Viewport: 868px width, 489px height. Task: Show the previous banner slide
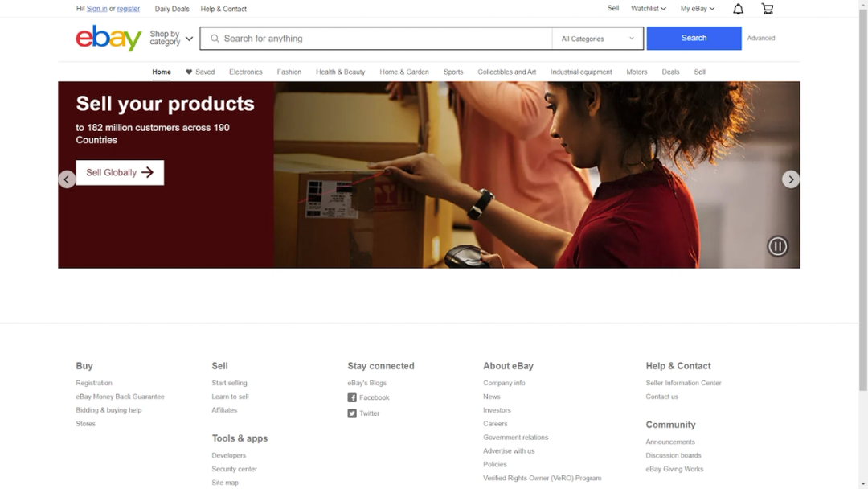click(67, 179)
